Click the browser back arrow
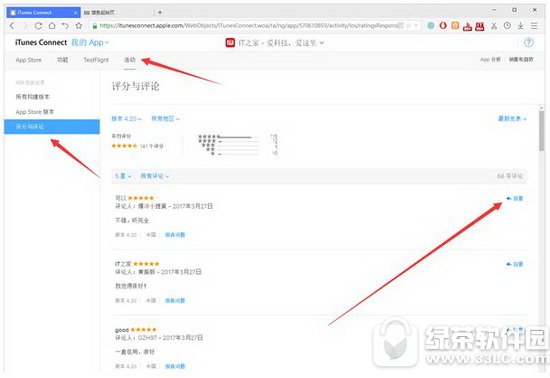 pos(12,26)
